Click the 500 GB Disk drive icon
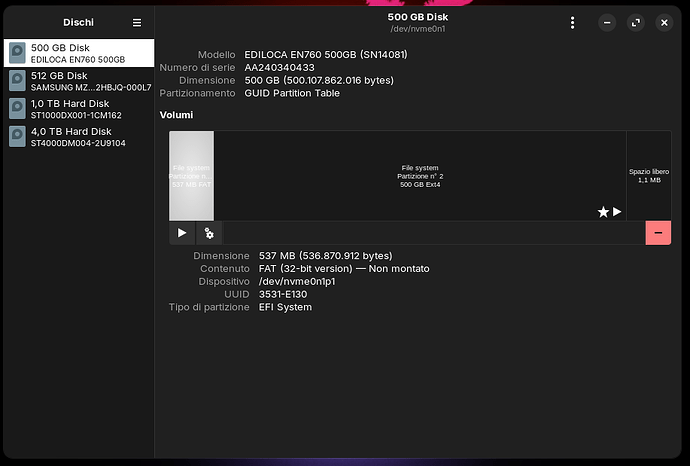This screenshot has height=466, width=690. click(x=17, y=53)
